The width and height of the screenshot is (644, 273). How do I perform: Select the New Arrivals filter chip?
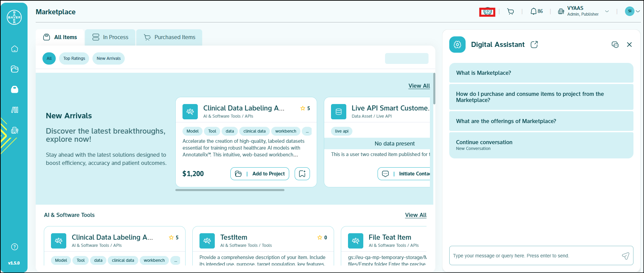[x=108, y=58]
